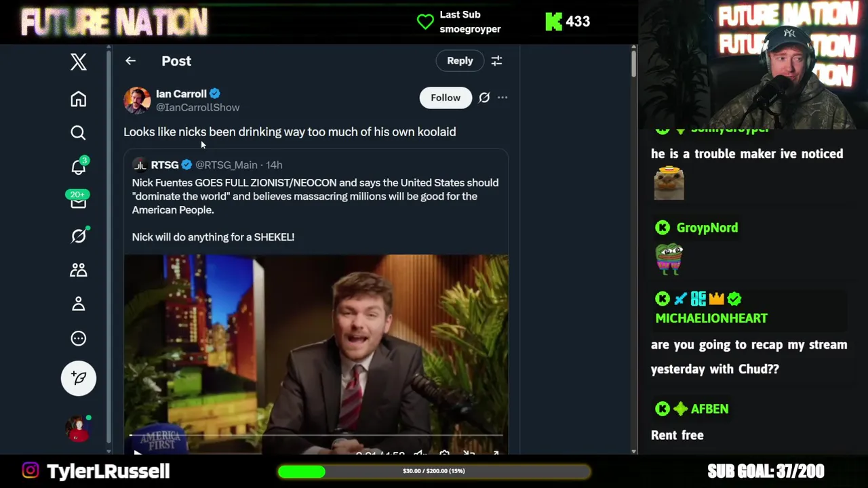868x488 pixels.
Task: Click the green heart Last Sub icon
Action: [x=425, y=22]
